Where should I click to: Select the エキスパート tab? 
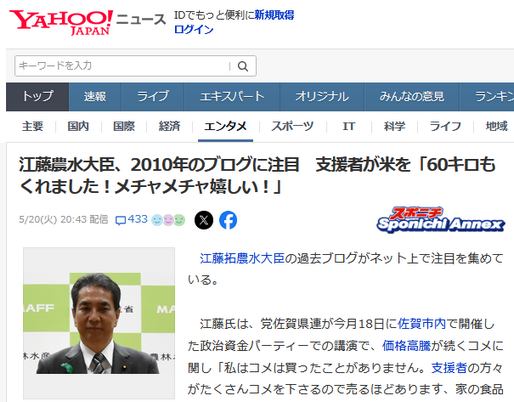[232, 97]
